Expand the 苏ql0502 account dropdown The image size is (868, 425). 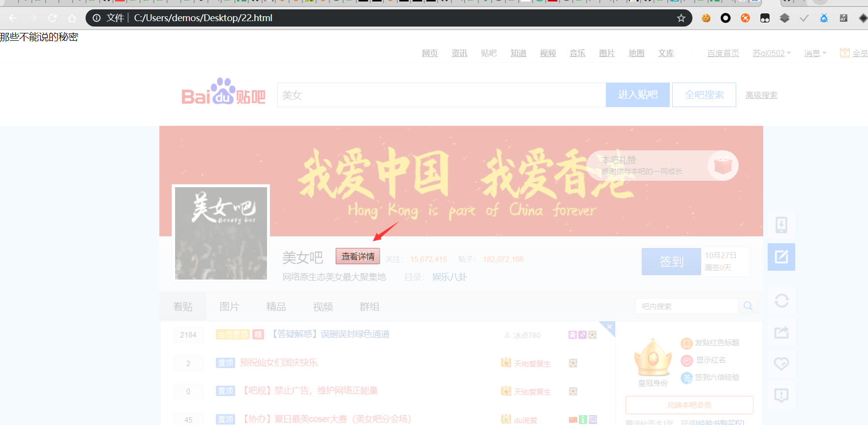[x=772, y=53]
